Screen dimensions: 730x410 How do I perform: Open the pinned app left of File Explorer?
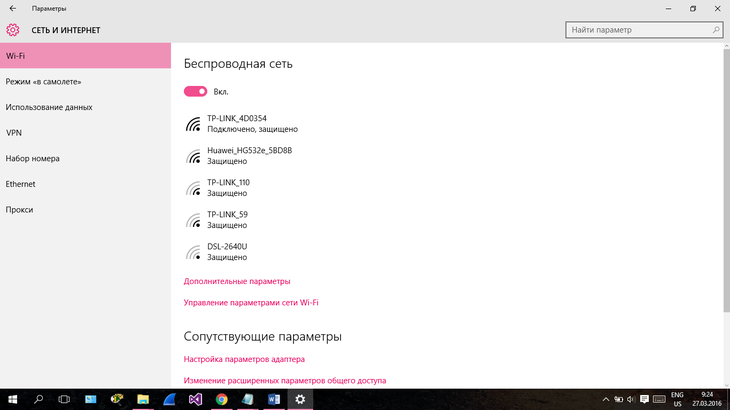[x=116, y=399]
